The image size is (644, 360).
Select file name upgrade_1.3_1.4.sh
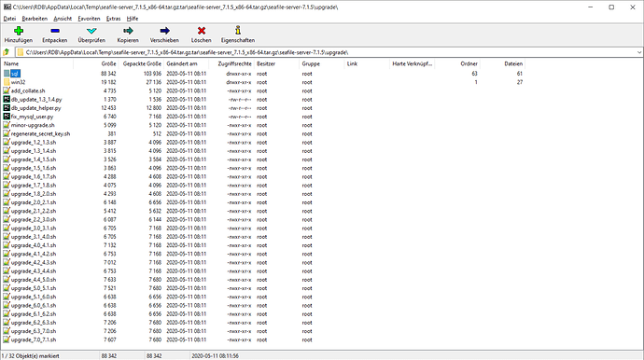click(34, 151)
